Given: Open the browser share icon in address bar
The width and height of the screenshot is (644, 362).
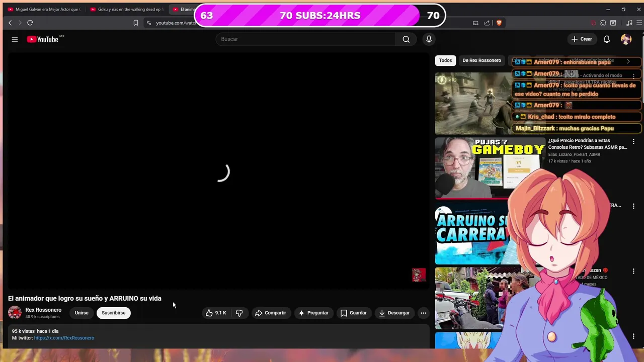Looking at the screenshot, I should click(487, 23).
